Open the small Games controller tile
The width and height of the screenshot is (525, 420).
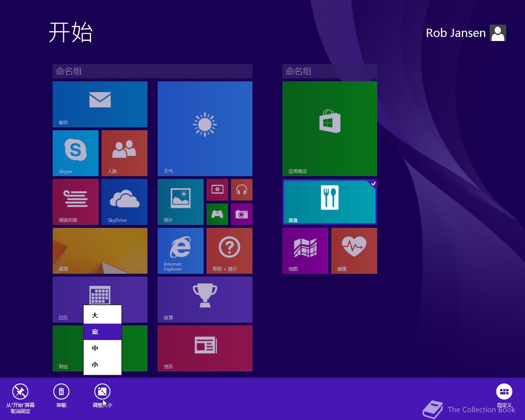217,214
